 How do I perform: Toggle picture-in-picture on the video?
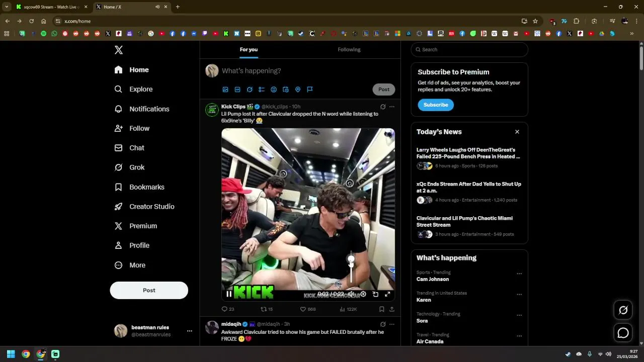click(375, 294)
